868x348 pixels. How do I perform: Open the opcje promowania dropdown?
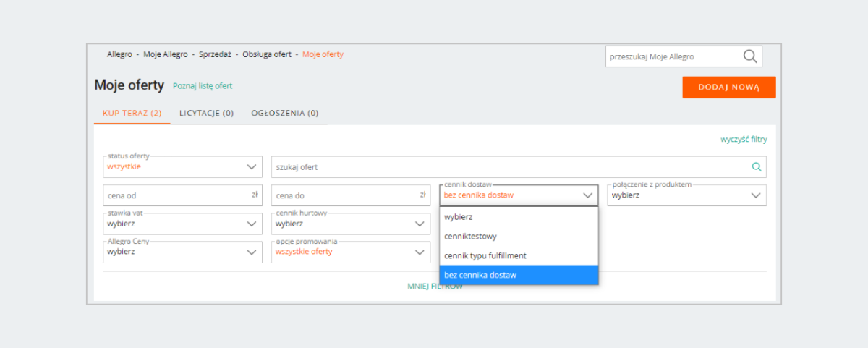pos(351,252)
